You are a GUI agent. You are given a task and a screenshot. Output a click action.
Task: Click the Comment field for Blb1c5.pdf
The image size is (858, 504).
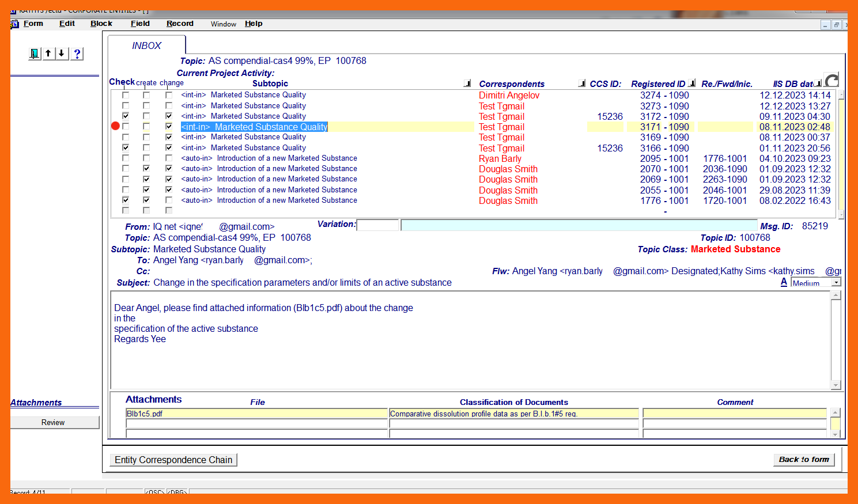coord(735,414)
